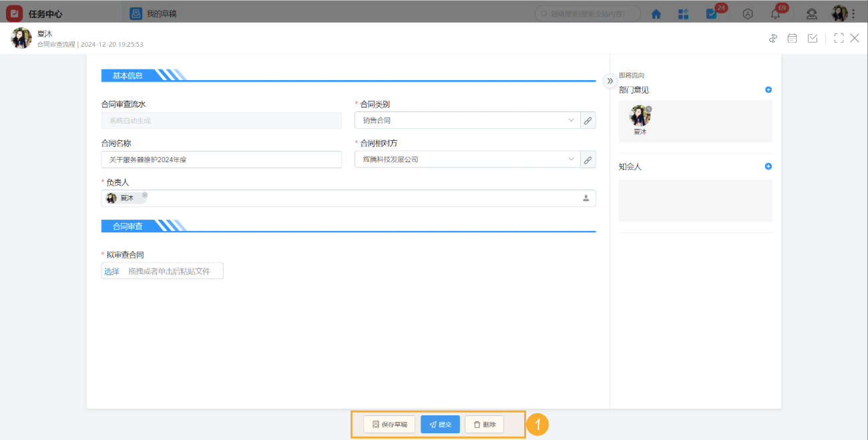
Task: Click the checkmark task icon in header
Action: tap(813, 38)
